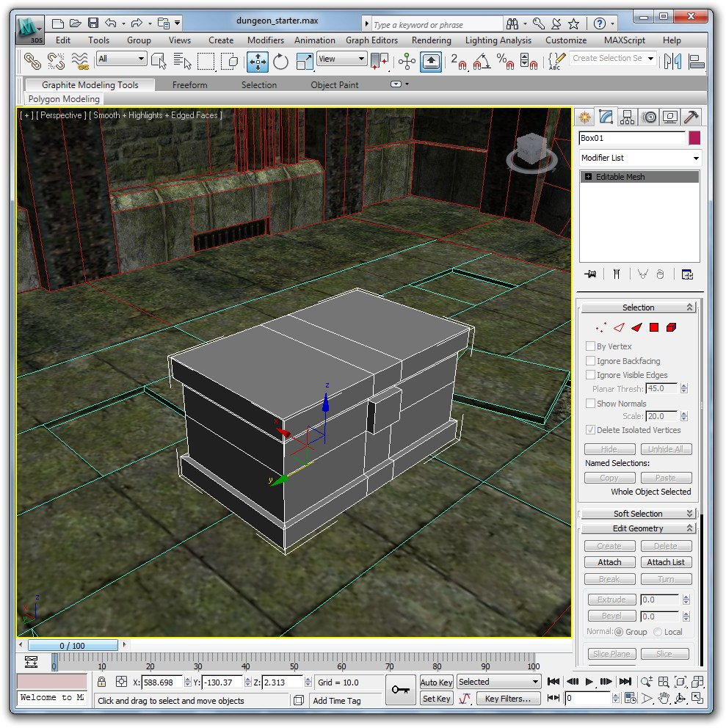Switch to the Freeform ribbon tab
Viewport: 726px width, 728px height.
pos(189,85)
